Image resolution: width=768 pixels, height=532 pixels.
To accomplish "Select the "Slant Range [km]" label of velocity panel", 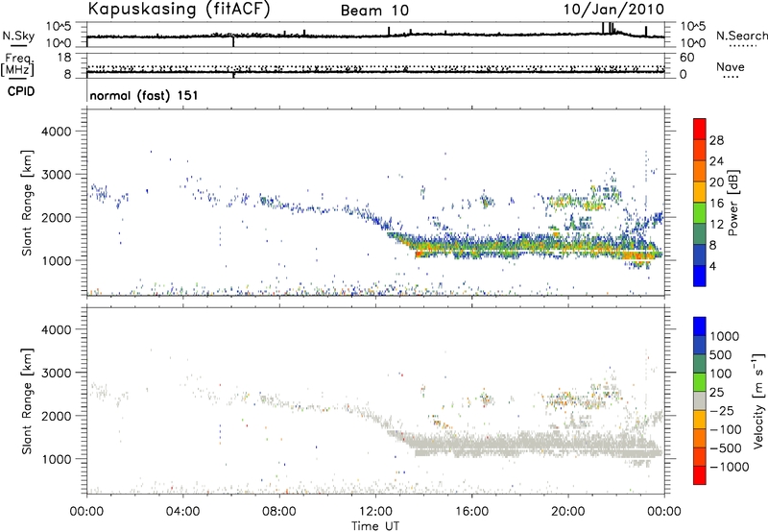I will (27, 401).
